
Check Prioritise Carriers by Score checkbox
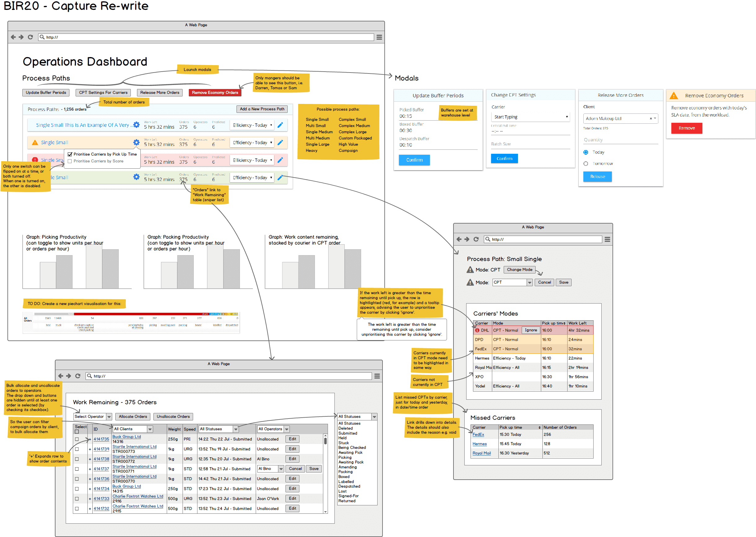point(70,161)
